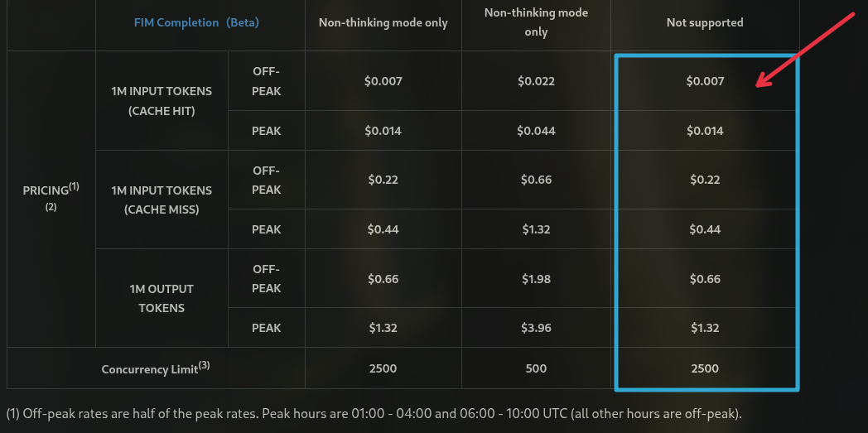The image size is (868, 433).
Task: Click the off-peak rates footnote text
Action: tap(374, 414)
